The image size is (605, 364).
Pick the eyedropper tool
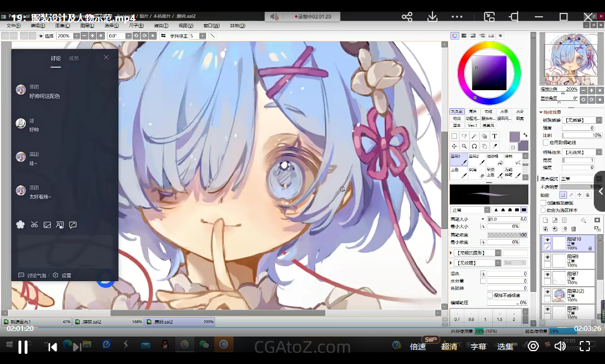pos(495,146)
